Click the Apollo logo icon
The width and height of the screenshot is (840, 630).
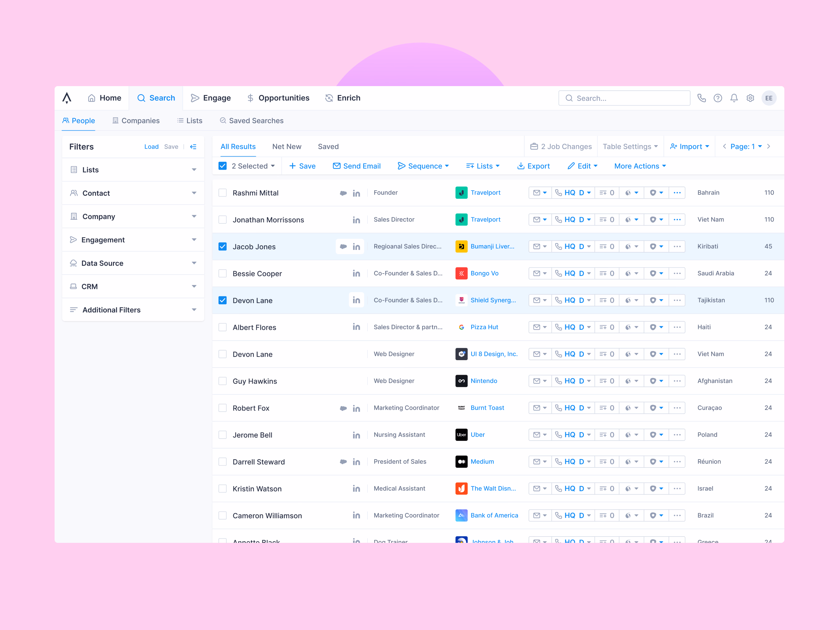click(x=67, y=98)
